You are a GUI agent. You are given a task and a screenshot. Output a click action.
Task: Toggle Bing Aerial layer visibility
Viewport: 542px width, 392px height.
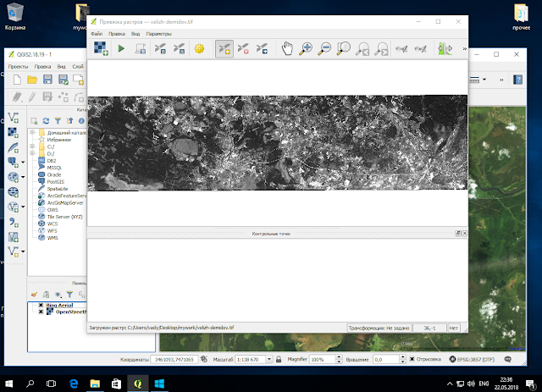pyautogui.click(x=41, y=306)
